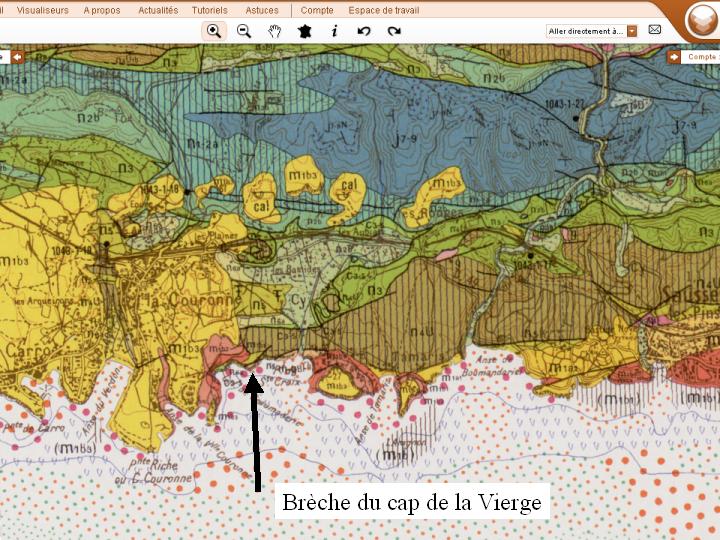Click the 'Brèche du cap de la Vierge' label

click(x=411, y=502)
